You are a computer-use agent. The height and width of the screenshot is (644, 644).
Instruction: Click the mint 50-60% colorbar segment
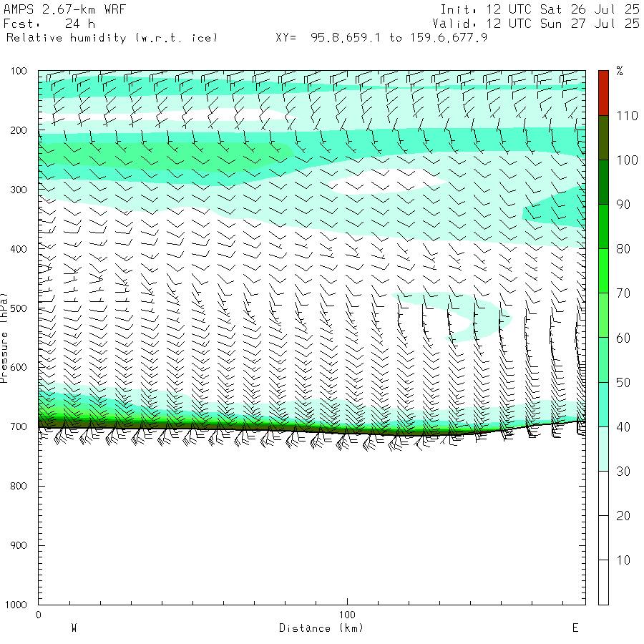click(x=603, y=360)
